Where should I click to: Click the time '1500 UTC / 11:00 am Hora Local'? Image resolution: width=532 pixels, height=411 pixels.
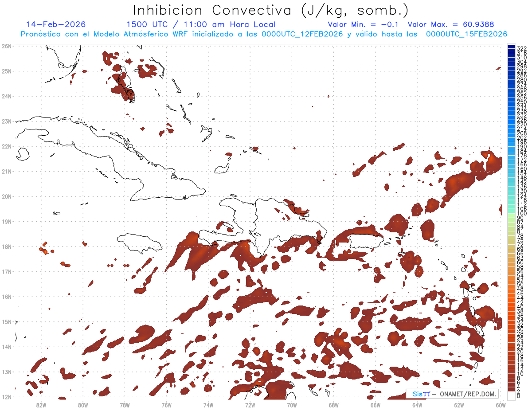(x=201, y=25)
